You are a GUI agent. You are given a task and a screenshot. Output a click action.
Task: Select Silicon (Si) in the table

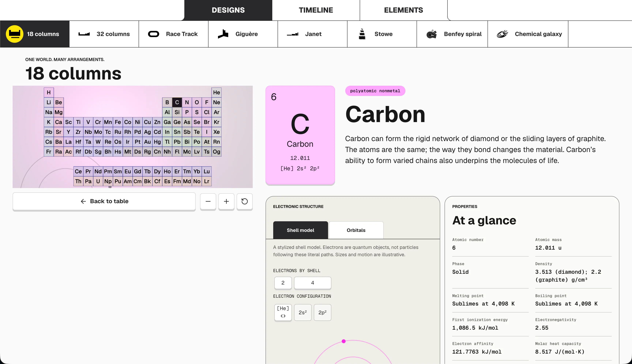[x=177, y=112]
